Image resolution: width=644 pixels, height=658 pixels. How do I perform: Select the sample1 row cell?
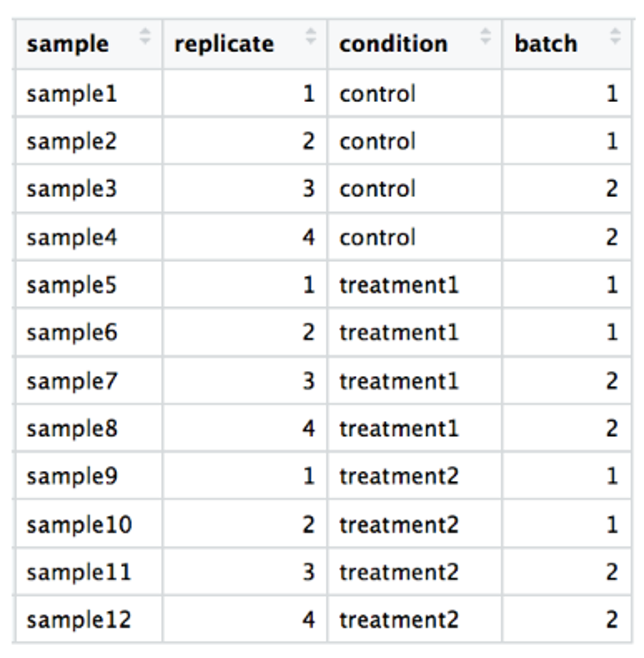(72, 94)
